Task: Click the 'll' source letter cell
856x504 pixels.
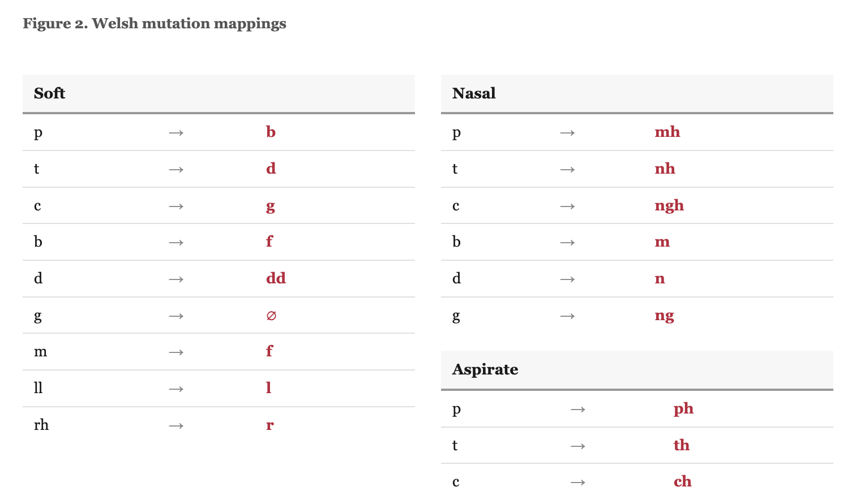Action: (38, 388)
